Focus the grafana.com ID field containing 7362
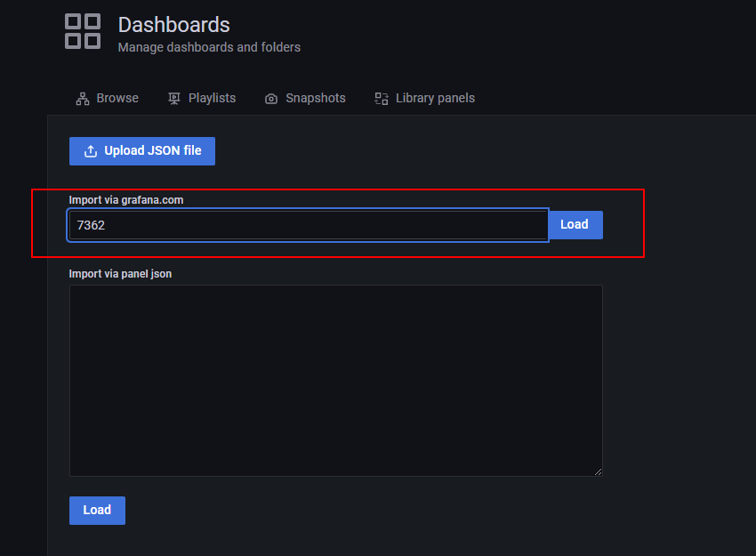Screen dimensions: 756x556 (x=308, y=225)
